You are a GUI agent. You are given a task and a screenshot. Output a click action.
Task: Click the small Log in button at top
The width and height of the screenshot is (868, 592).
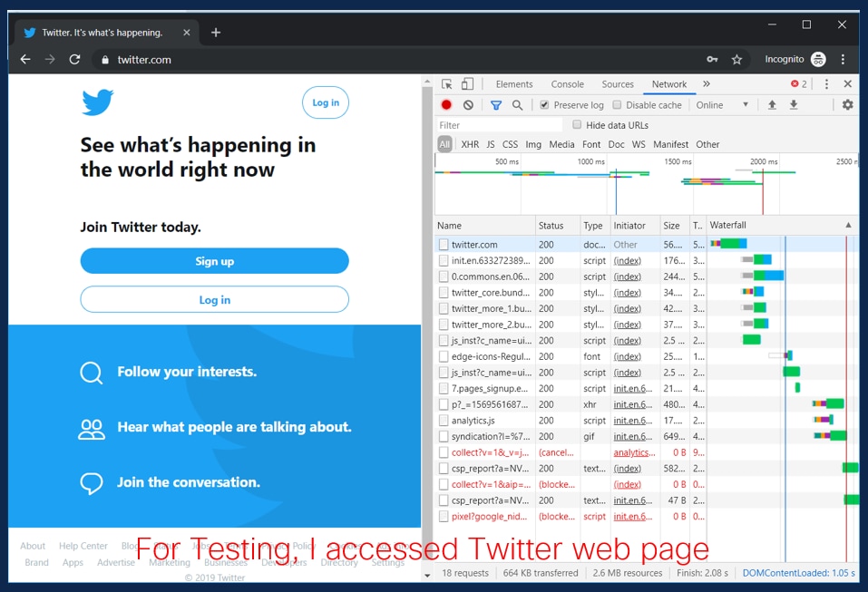(326, 102)
